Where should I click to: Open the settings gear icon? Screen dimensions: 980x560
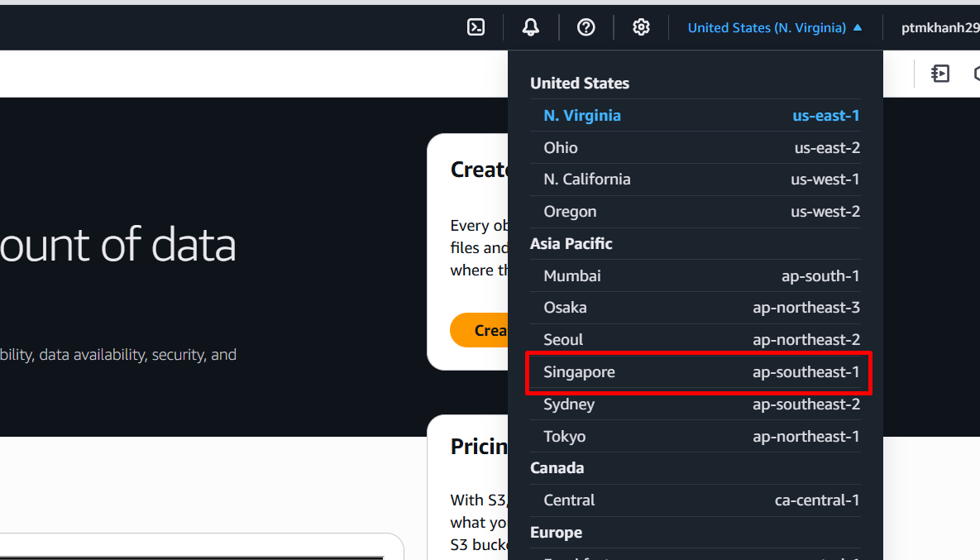coord(641,27)
